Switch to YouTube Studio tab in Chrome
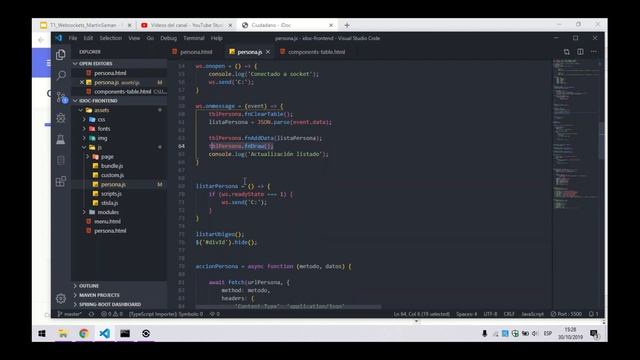 pos(186,25)
